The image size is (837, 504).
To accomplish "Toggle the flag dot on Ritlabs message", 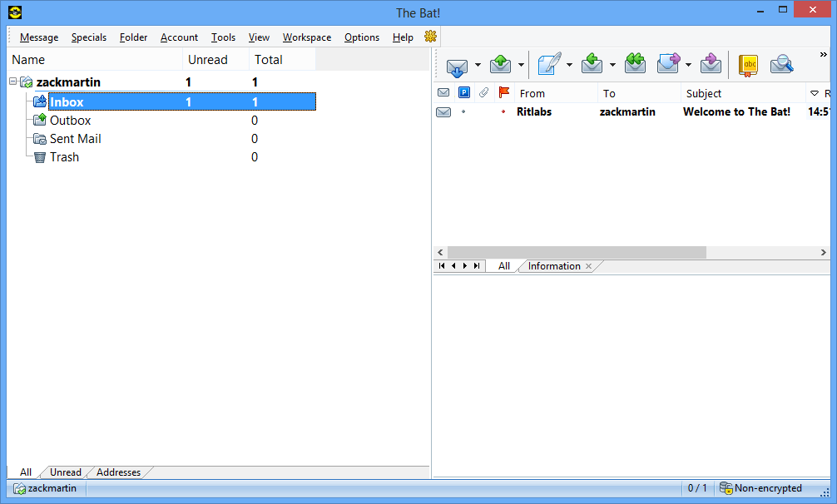I will [x=503, y=112].
